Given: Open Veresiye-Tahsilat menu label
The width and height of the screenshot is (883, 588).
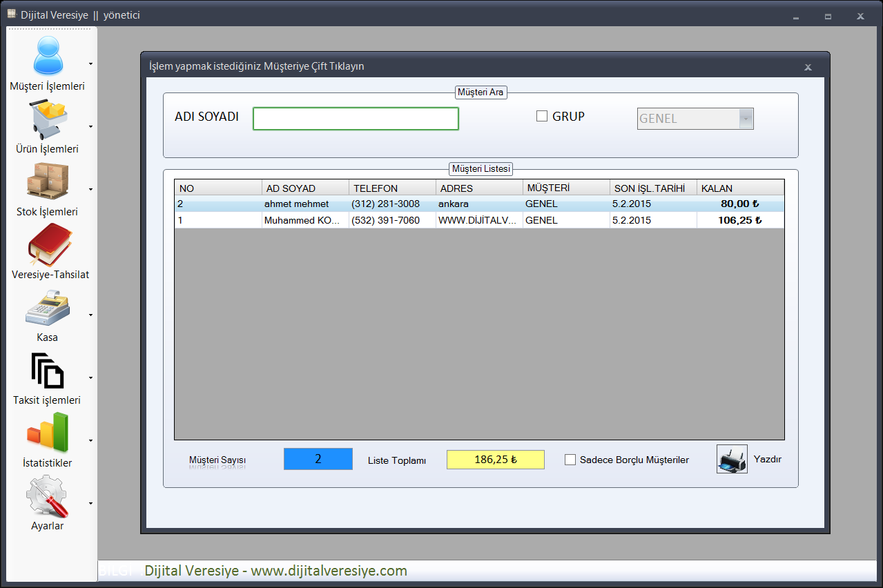Looking at the screenshot, I should tap(50, 275).
